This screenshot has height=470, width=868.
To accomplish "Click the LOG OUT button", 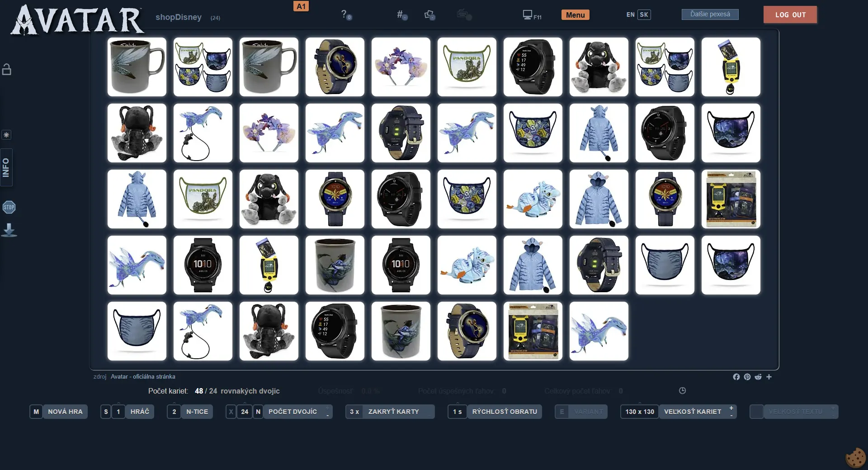I will pos(790,14).
